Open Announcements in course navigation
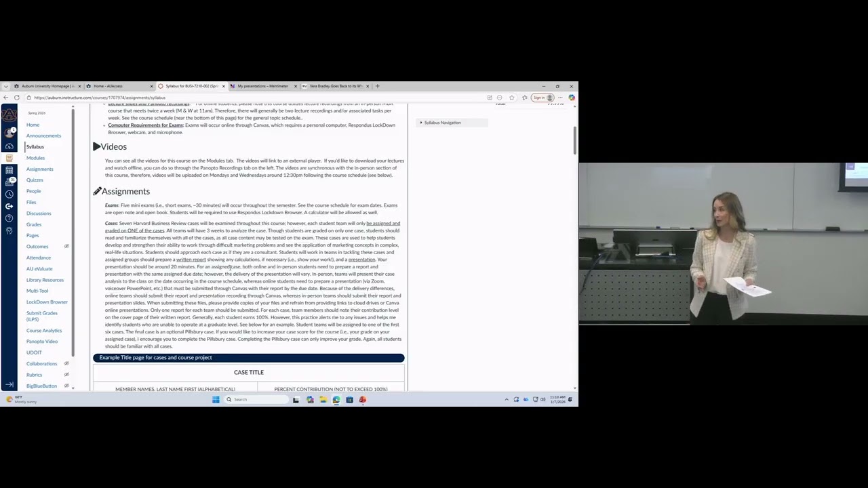Image resolution: width=868 pixels, height=488 pixels. (43, 136)
